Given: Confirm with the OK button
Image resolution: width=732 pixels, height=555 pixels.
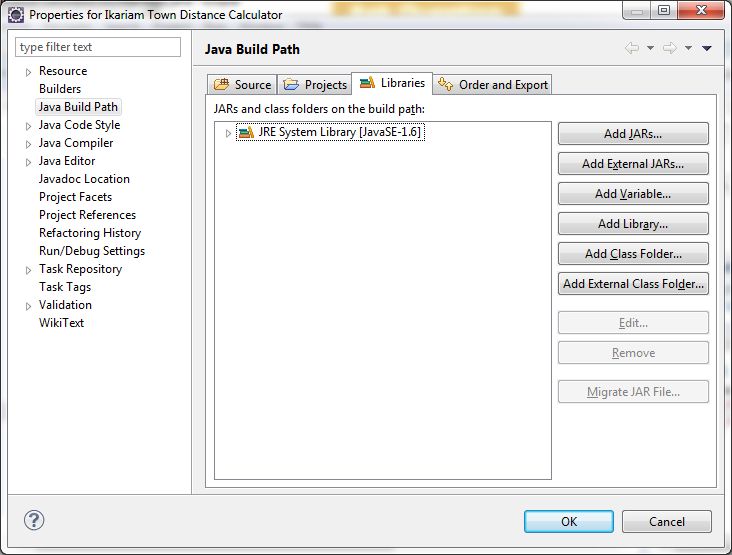Looking at the screenshot, I should click(569, 521).
